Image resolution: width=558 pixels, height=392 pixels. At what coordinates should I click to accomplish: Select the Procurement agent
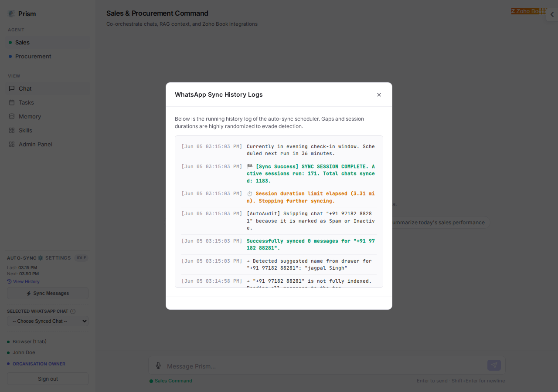(x=48, y=56)
